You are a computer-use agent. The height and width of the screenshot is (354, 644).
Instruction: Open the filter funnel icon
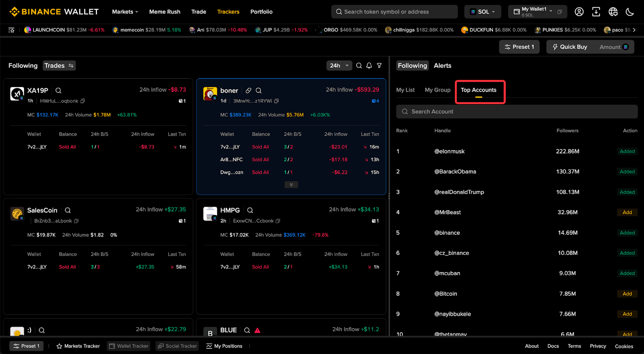point(379,66)
